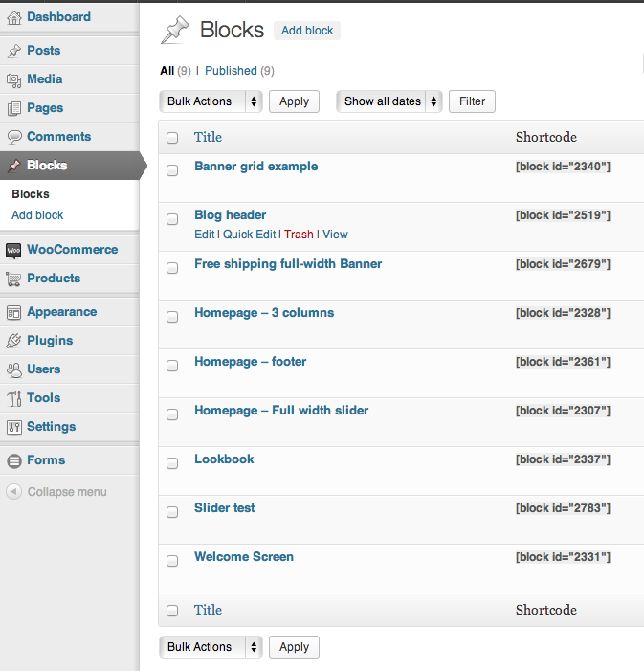This screenshot has width=644, height=671.
Task: Click the Products cart icon
Action: click(13, 279)
